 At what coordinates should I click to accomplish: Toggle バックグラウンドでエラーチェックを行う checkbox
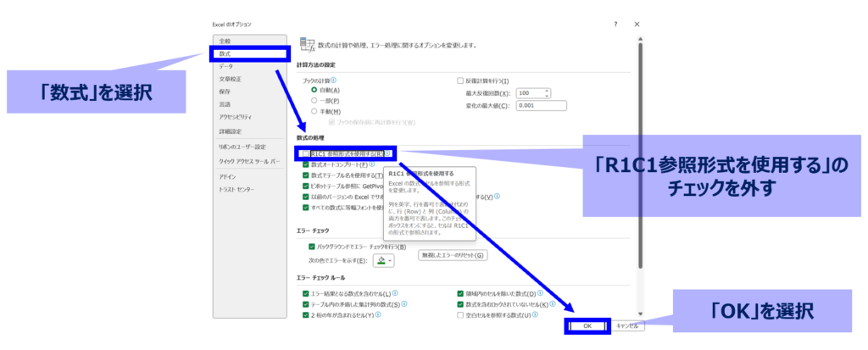pyautogui.click(x=312, y=247)
